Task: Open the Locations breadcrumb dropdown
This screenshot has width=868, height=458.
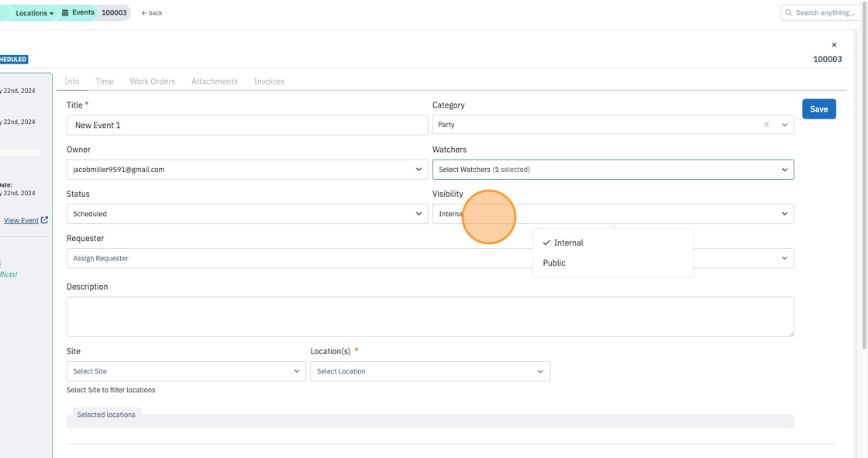Action: [34, 12]
